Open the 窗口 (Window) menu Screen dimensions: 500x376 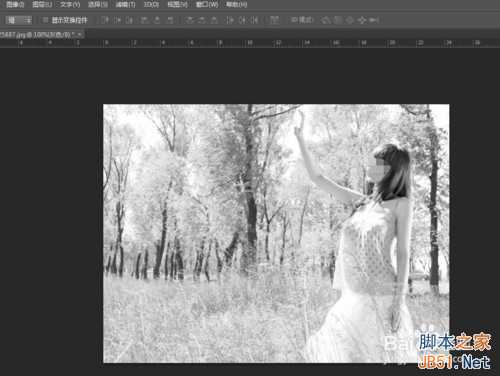pyautogui.click(x=207, y=4)
